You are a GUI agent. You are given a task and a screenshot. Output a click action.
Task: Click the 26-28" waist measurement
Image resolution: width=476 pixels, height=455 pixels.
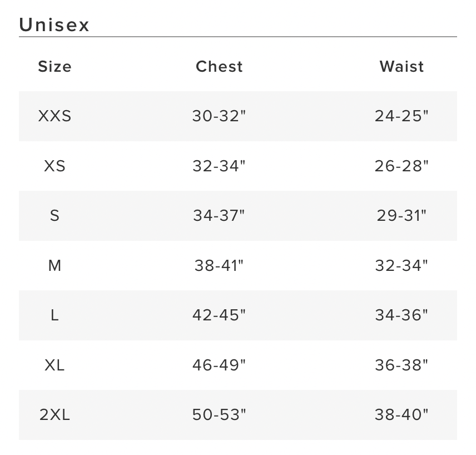coord(401,166)
